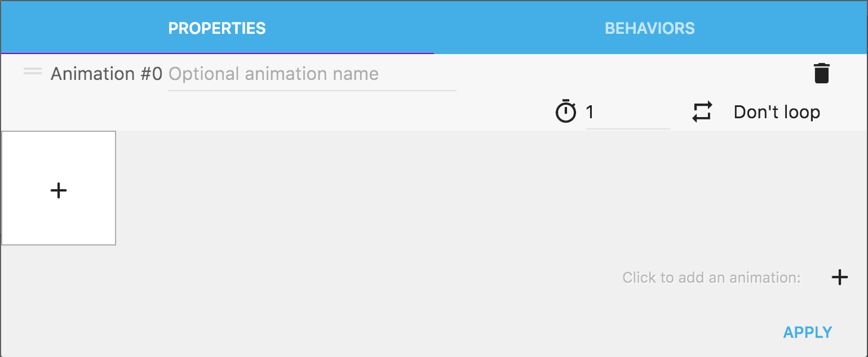The height and width of the screenshot is (357, 868).
Task: Select the "Animation #0" label
Action: click(107, 74)
